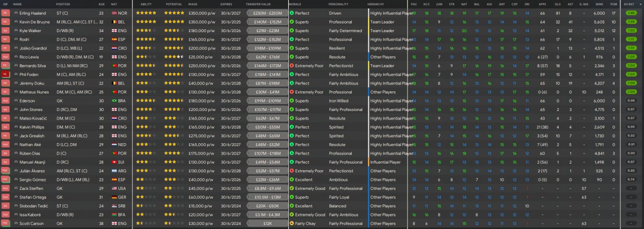Sort by the ABILITY column header
This screenshot has height=229, width=644.
point(146,4)
